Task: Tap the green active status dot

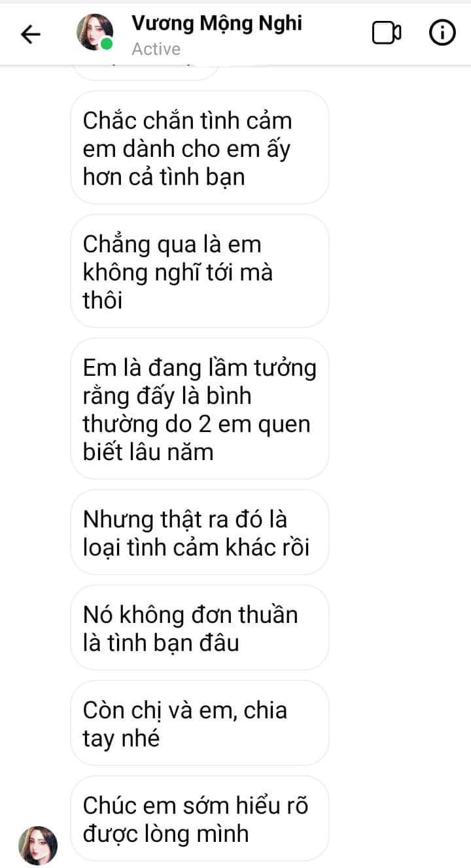Action: click(x=107, y=44)
